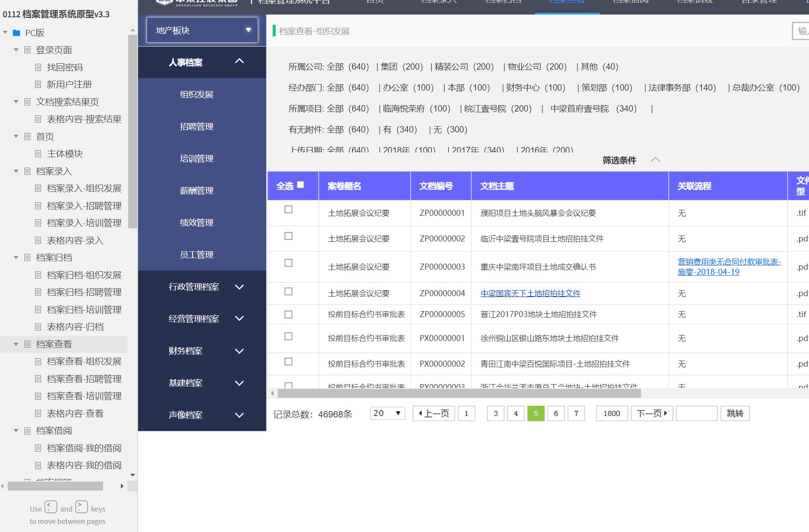
Task: Click the 下一页 next page button
Action: pyautogui.click(x=652, y=413)
